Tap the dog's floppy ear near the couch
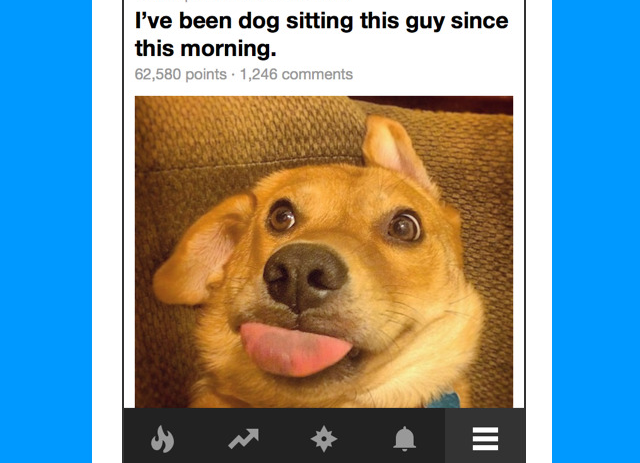 [x=200, y=251]
